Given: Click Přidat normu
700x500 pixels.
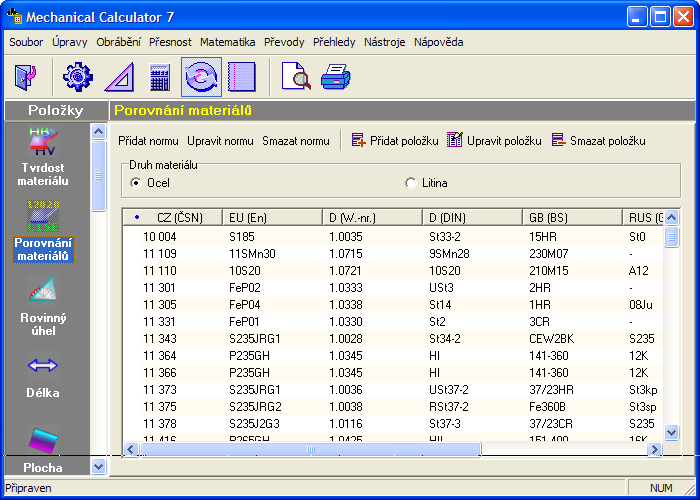Looking at the screenshot, I should [148, 141].
